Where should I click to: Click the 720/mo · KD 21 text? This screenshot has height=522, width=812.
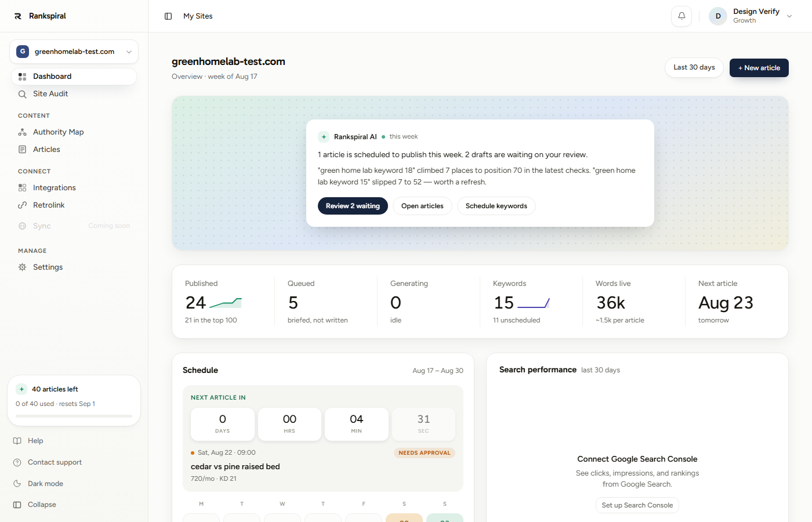click(x=213, y=478)
